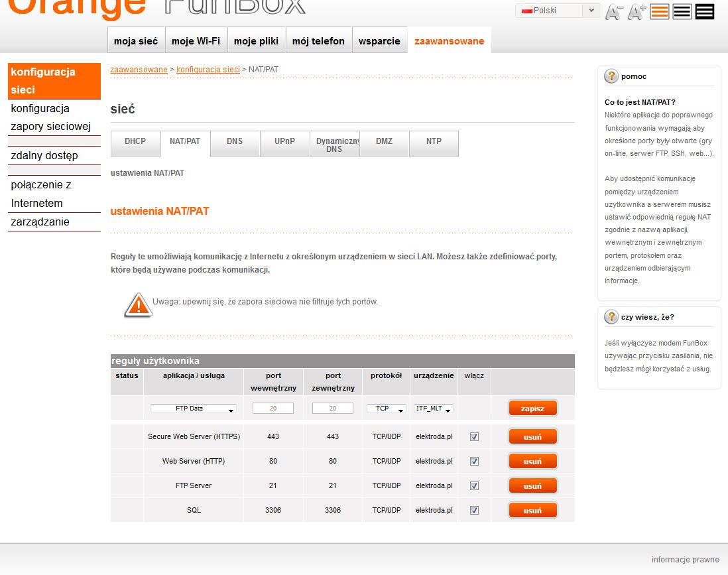Click the increase font size icon
Image resolution: width=728 pixels, height=575 pixels.
pyautogui.click(x=635, y=10)
